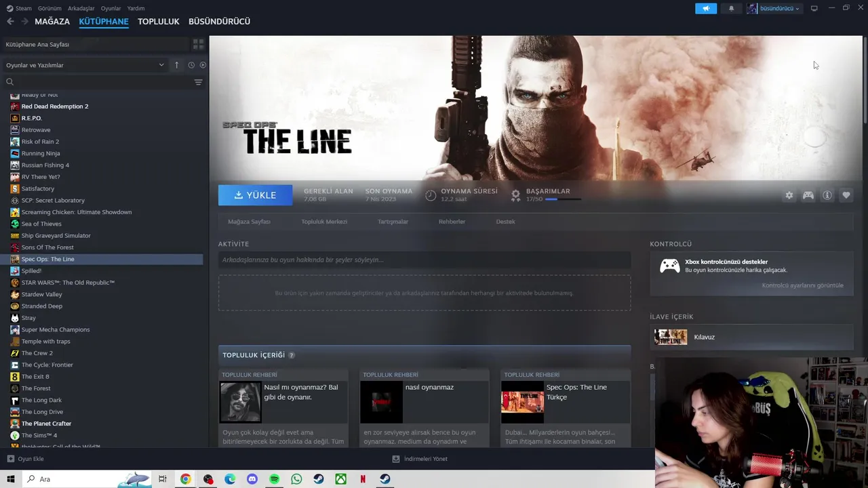This screenshot has width=868, height=488.
Task: Click the activity comment input field
Action: click(425, 260)
